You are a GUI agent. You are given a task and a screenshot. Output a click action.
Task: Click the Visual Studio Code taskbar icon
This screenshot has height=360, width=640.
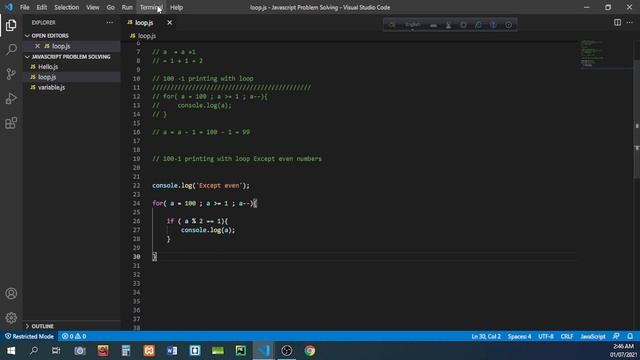pos(264,351)
